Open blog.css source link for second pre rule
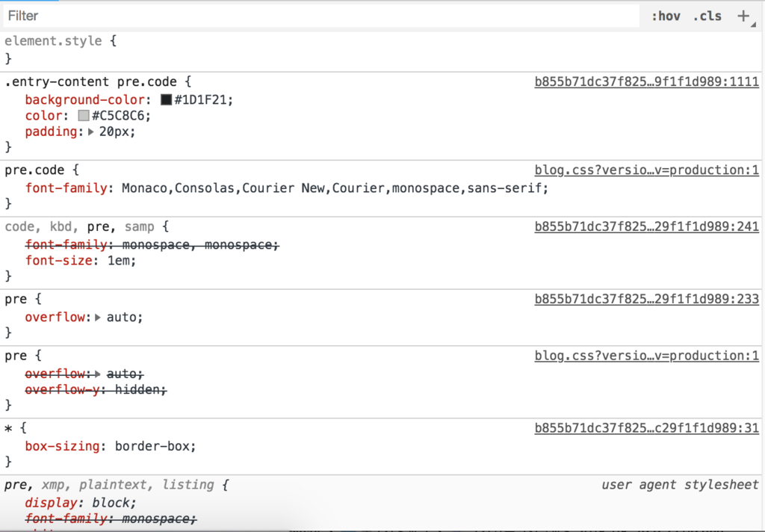The image size is (765, 532). pyautogui.click(x=646, y=356)
